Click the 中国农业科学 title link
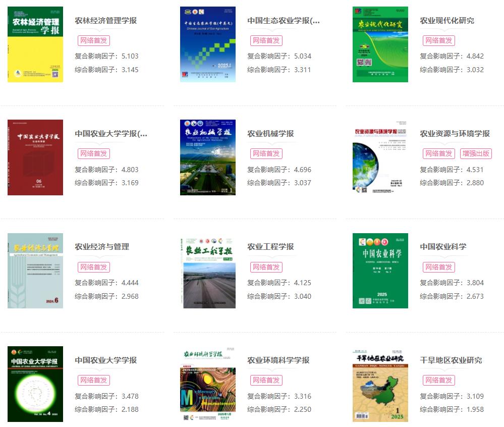The image size is (504, 427). (443, 247)
